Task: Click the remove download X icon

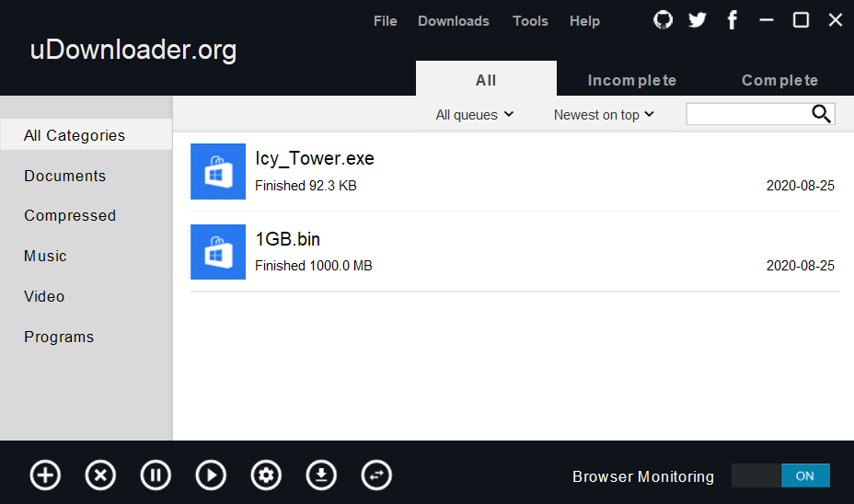Action: [100, 475]
